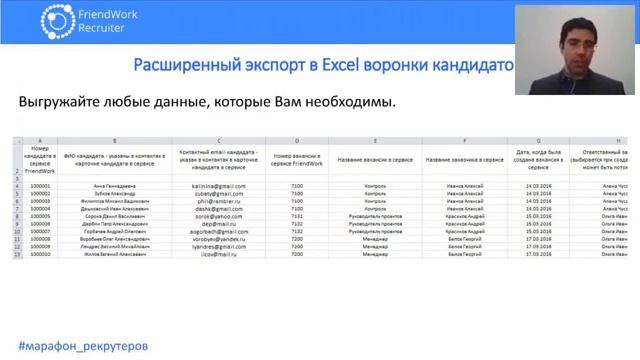Click header cell 'Название вакансии в сервисе'
Image resolution: width=640 pixels, height=360 pixels.
coord(375,160)
